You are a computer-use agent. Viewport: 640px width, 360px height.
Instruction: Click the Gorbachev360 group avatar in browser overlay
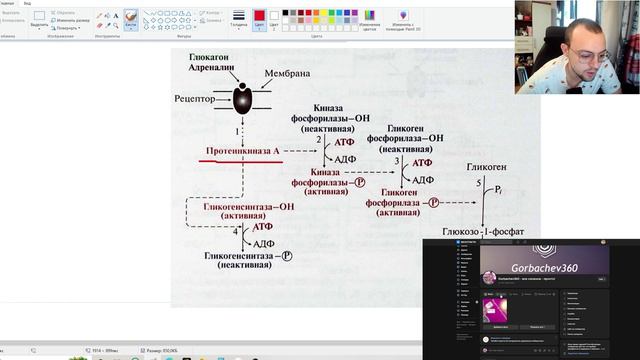pos(489,278)
